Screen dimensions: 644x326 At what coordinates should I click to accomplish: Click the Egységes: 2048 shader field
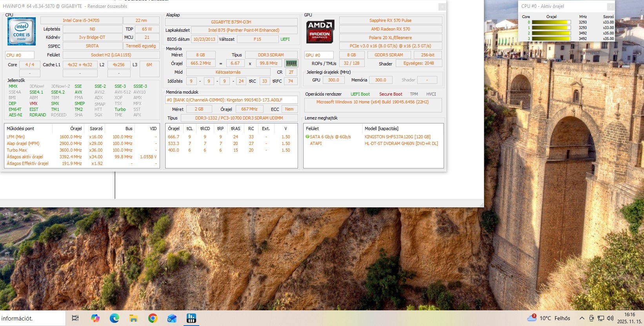pos(419,63)
